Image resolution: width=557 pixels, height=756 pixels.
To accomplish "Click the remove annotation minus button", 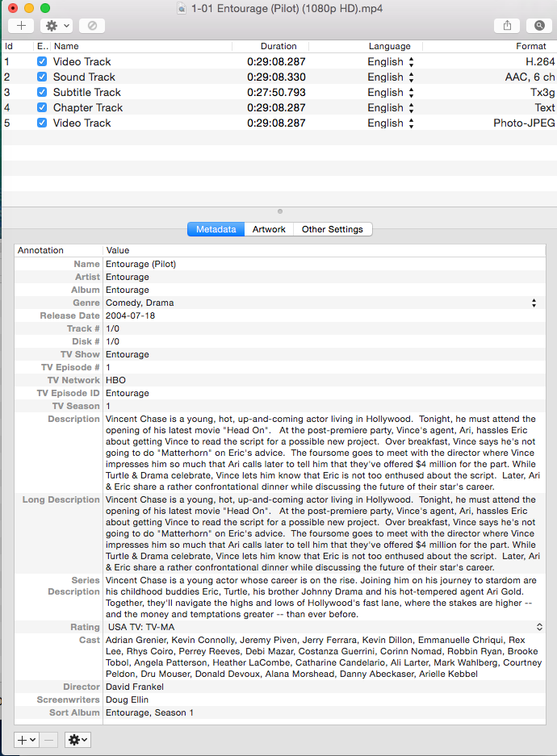I will pyautogui.click(x=48, y=740).
